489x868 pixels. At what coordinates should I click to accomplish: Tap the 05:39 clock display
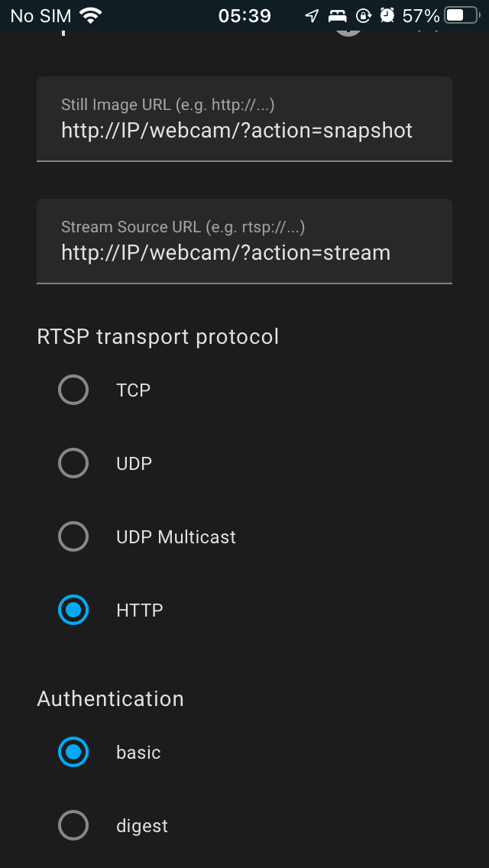[246, 13]
